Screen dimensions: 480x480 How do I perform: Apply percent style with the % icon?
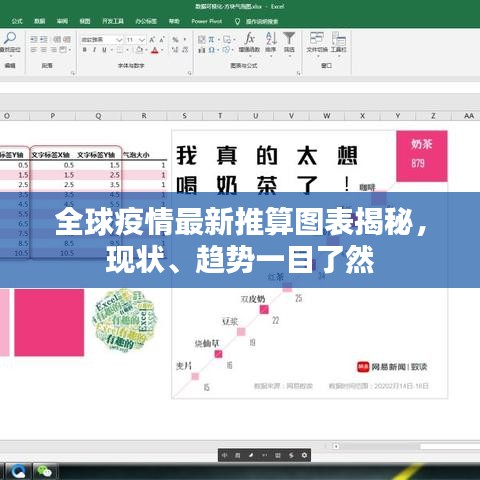175,40
